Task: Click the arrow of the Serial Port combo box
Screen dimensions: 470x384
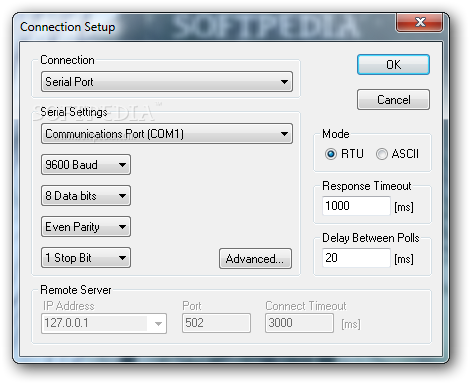Action: [x=284, y=82]
